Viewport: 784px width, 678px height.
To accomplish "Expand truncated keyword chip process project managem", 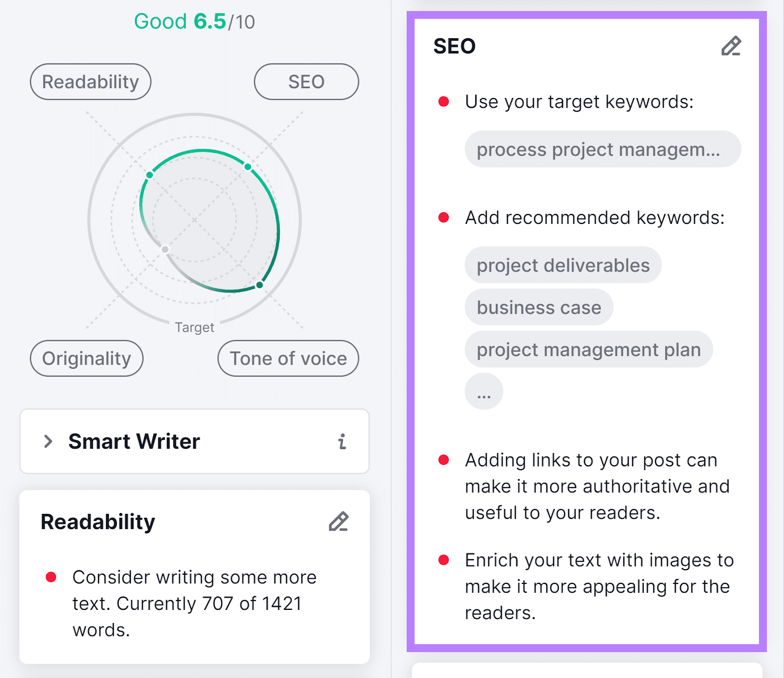I will coord(602,149).
